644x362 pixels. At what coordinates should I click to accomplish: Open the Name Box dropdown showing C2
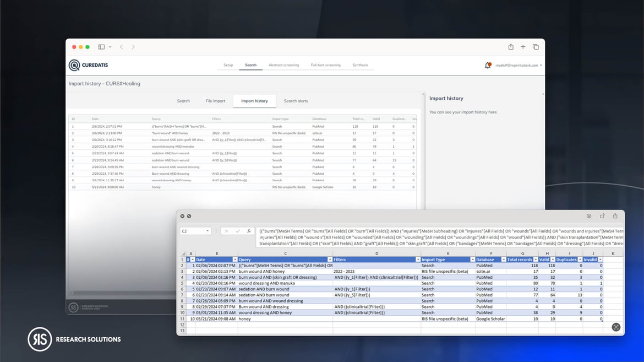tap(208, 231)
